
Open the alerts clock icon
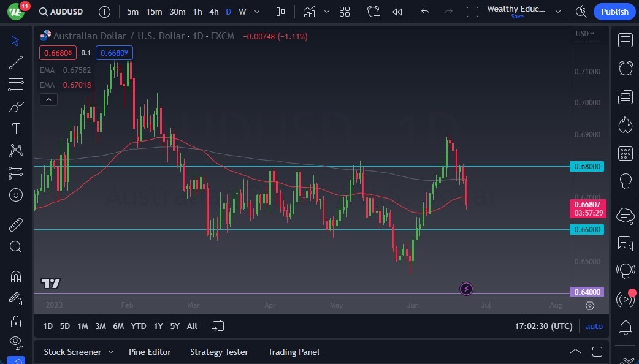(626, 68)
